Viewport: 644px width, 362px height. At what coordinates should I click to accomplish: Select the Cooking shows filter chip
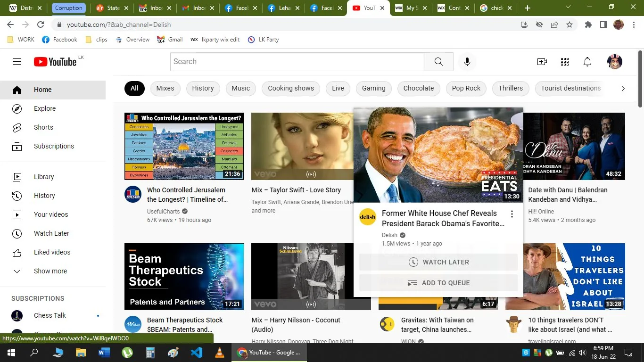point(291,88)
